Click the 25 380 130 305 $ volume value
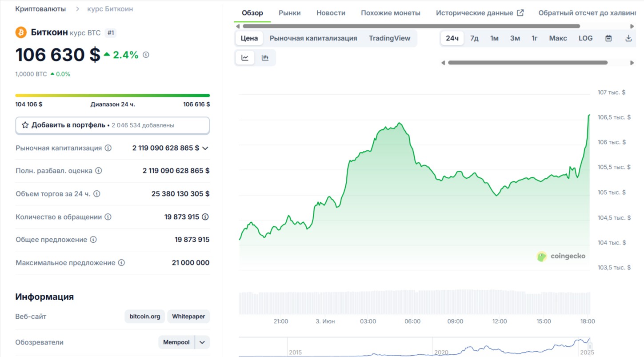The width and height of the screenshot is (644, 357). click(180, 194)
